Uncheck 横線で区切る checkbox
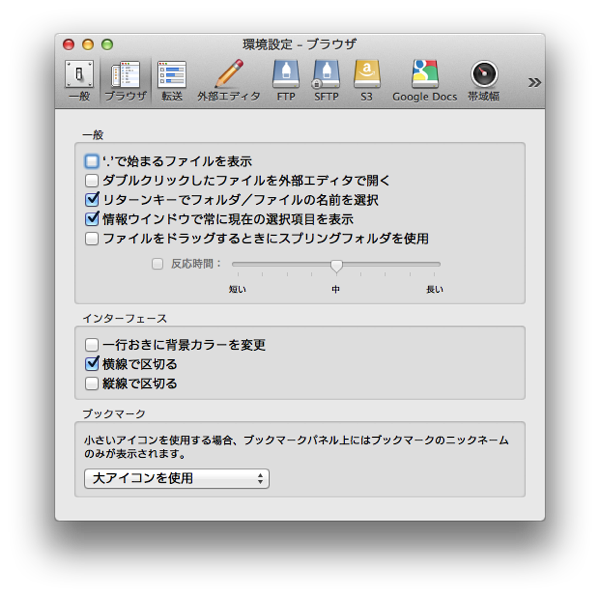This screenshot has height=597, width=600. (92, 363)
